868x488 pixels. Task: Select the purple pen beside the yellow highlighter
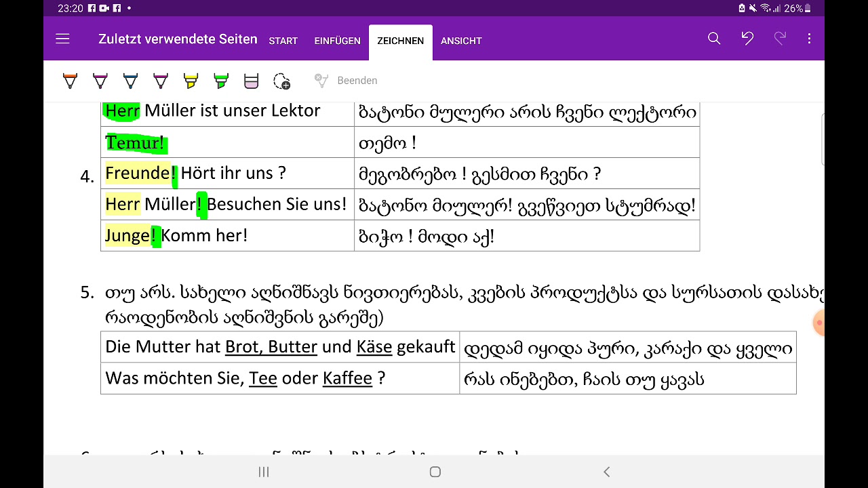click(x=161, y=81)
